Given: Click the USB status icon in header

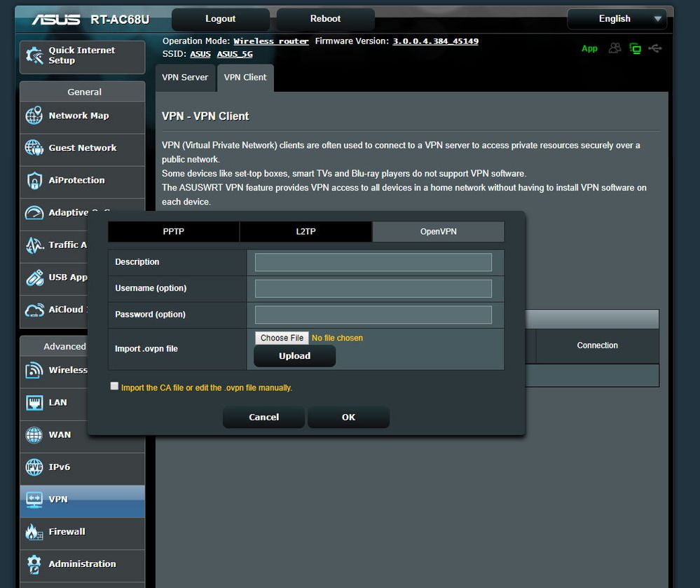Looking at the screenshot, I should pos(655,48).
